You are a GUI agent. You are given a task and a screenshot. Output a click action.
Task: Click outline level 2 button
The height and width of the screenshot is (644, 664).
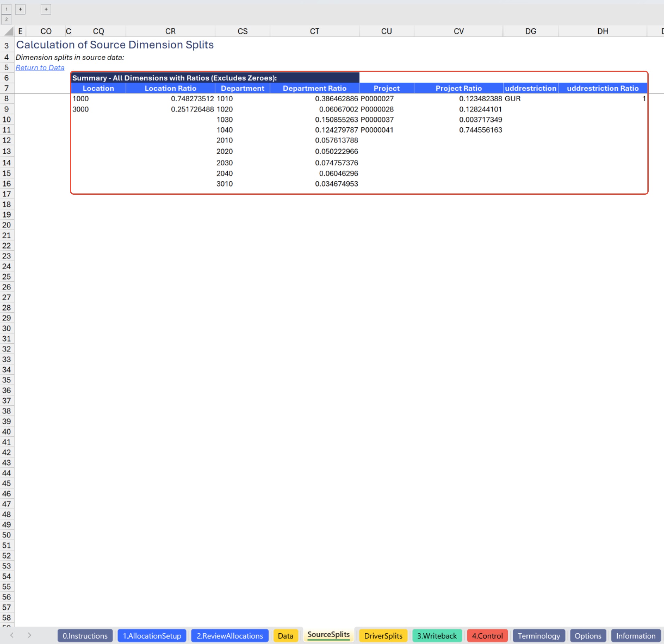tap(6, 19)
